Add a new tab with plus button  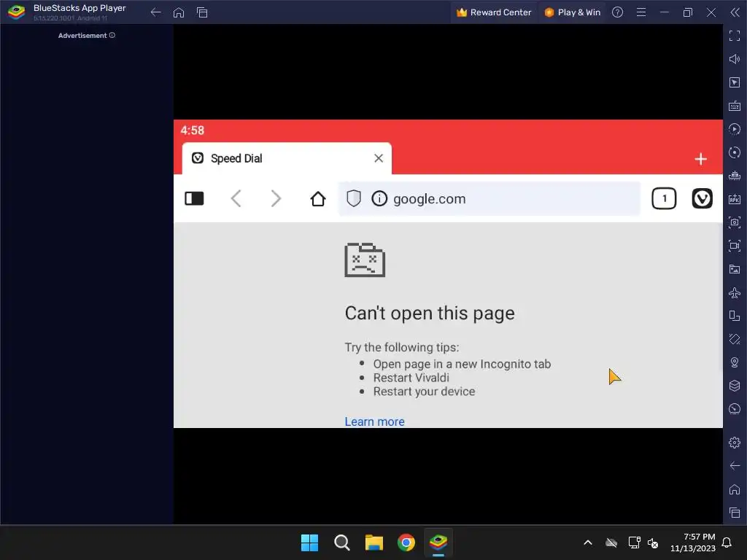click(x=700, y=159)
